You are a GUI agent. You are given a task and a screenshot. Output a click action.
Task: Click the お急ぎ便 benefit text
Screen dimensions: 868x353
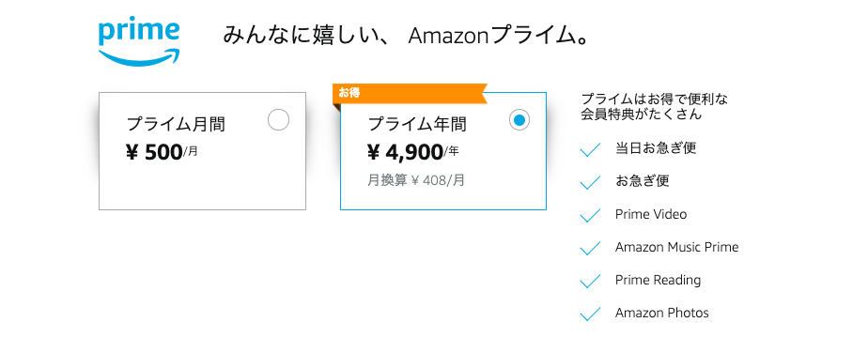pos(643,181)
